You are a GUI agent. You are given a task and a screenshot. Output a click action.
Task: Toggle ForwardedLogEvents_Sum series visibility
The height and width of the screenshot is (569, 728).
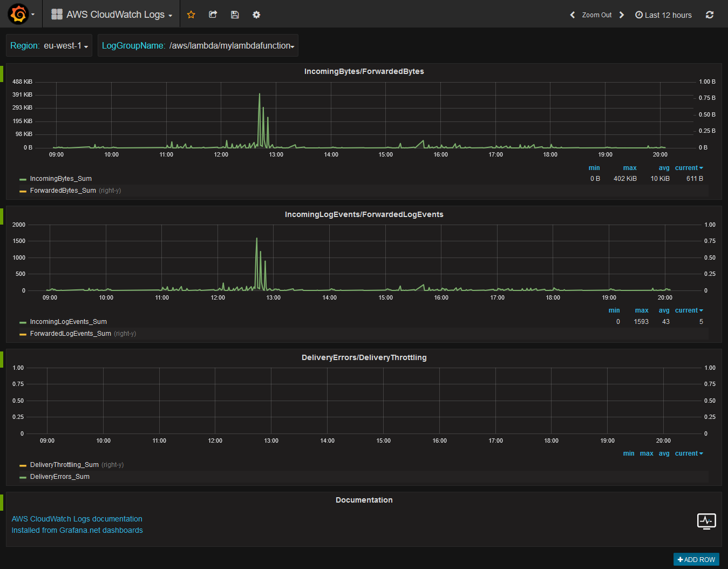click(71, 334)
